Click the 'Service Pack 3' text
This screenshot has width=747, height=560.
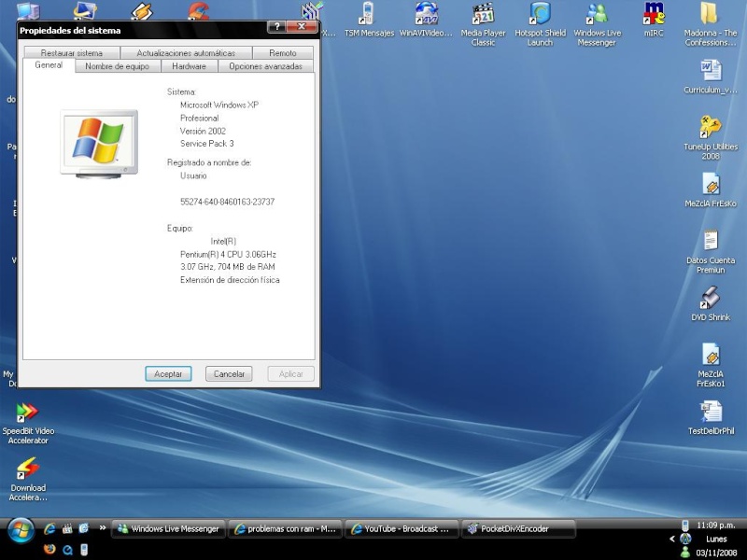tap(206, 144)
